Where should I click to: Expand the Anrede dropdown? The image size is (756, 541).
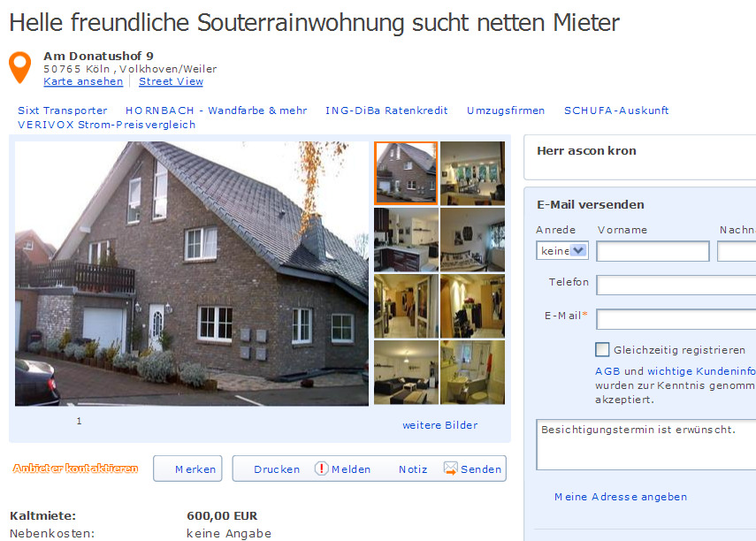562,251
